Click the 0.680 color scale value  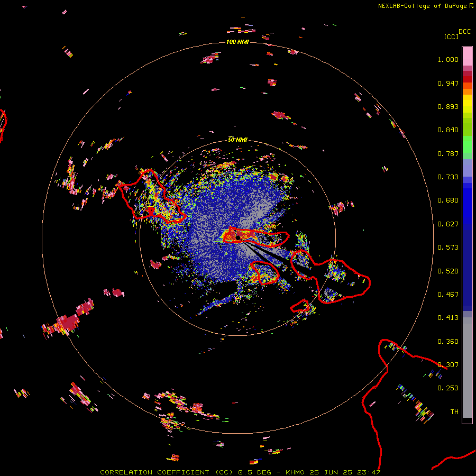[x=448, y=200]
